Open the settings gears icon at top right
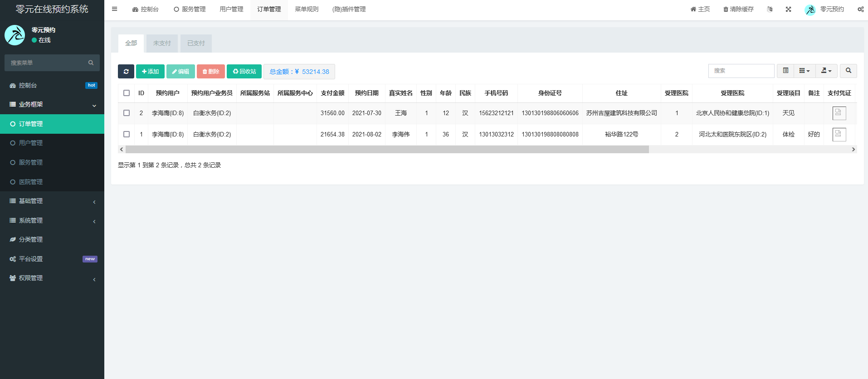The image size is (868, 379). pyautogui.click(x=860, y=9)
